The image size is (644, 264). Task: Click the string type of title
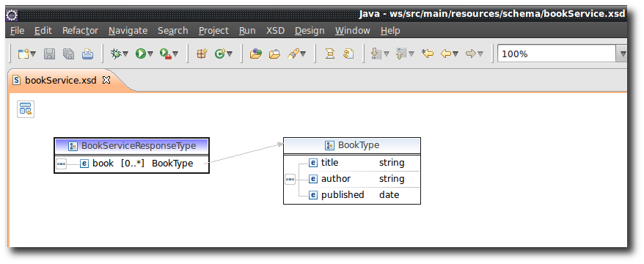(x=392, y=163)
